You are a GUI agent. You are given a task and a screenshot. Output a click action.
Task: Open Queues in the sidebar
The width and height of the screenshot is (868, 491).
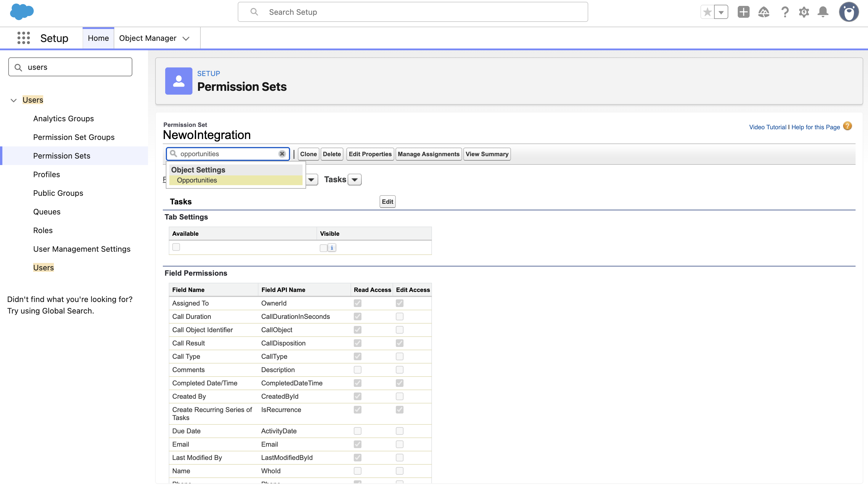click(x=47, y=212)
